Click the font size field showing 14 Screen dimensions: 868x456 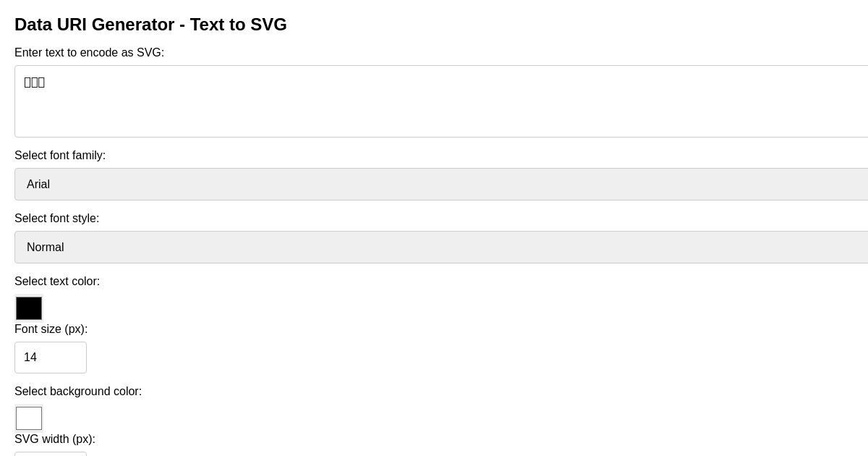[51, 357]
